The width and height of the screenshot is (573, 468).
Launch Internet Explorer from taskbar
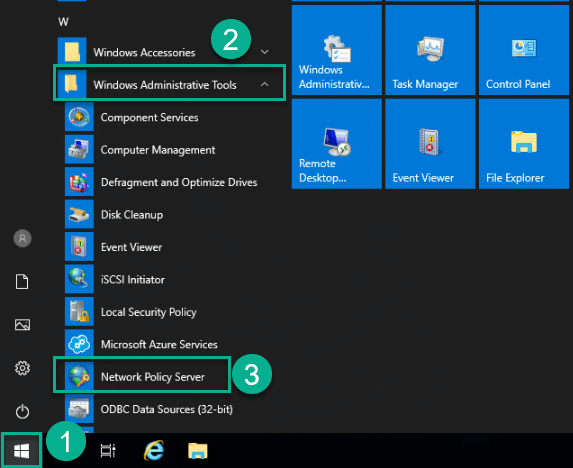154,450
